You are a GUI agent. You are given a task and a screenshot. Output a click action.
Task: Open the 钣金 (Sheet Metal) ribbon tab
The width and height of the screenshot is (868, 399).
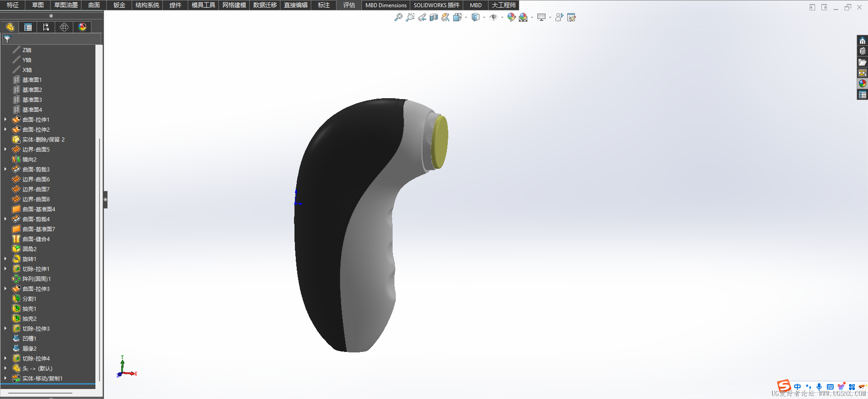tap(119, 5)
